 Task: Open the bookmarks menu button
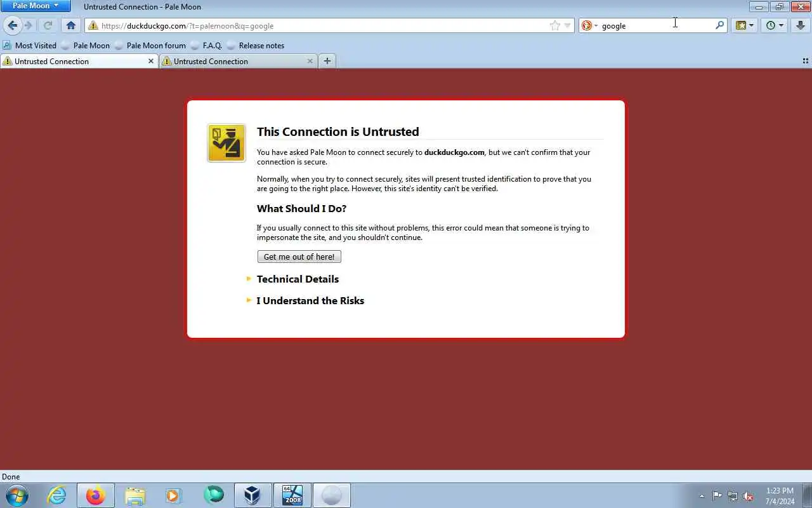744,25
